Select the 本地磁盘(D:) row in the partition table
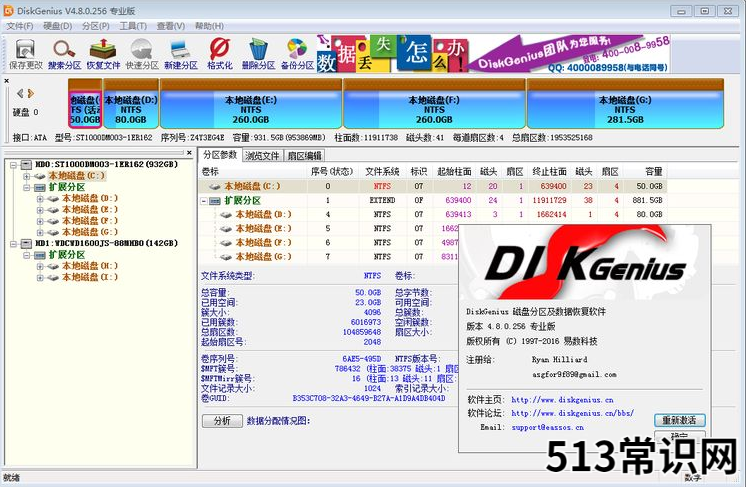This screenshot has height=487, width=747. click(x=433, y=214)
